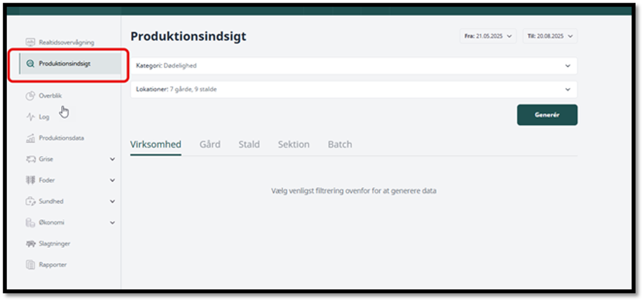Screen dimensions: 644x302
Task: Click the Foder grain icon
Action: (x=30, y=180)
